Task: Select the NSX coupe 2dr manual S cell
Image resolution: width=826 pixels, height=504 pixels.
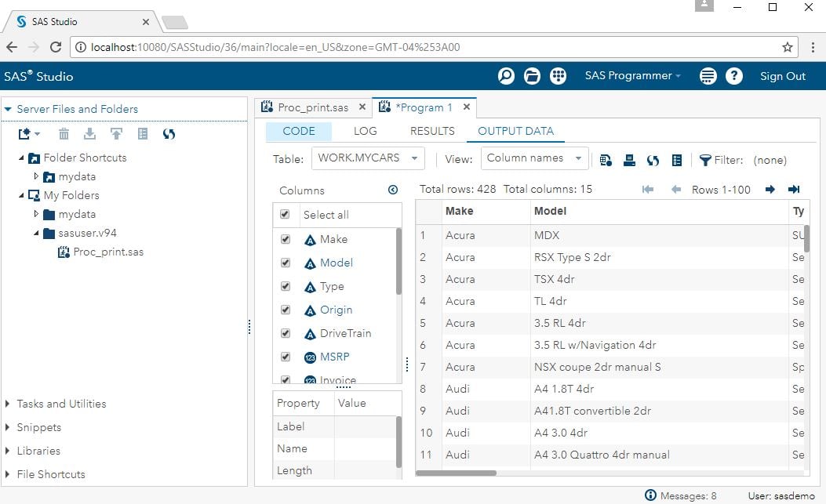Action: (659, 367)
